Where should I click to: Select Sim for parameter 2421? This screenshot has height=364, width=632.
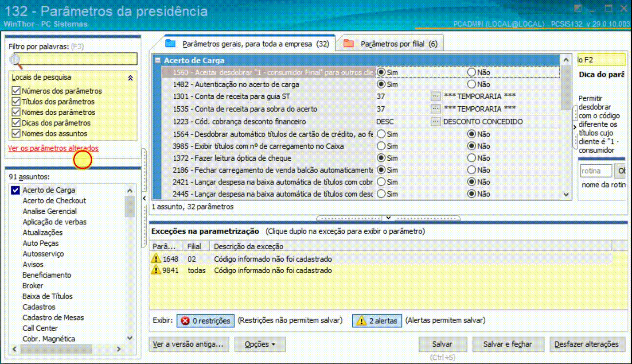(x=381, y=182)
